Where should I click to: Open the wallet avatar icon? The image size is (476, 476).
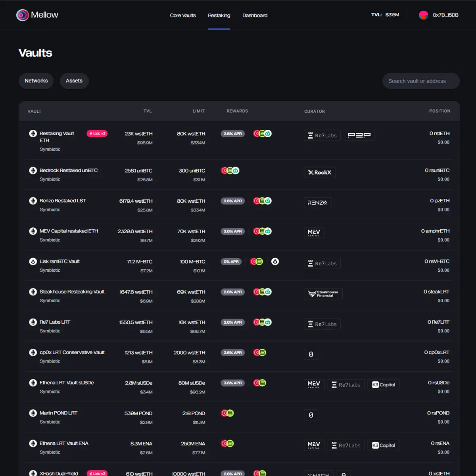(x=423, y=15)
